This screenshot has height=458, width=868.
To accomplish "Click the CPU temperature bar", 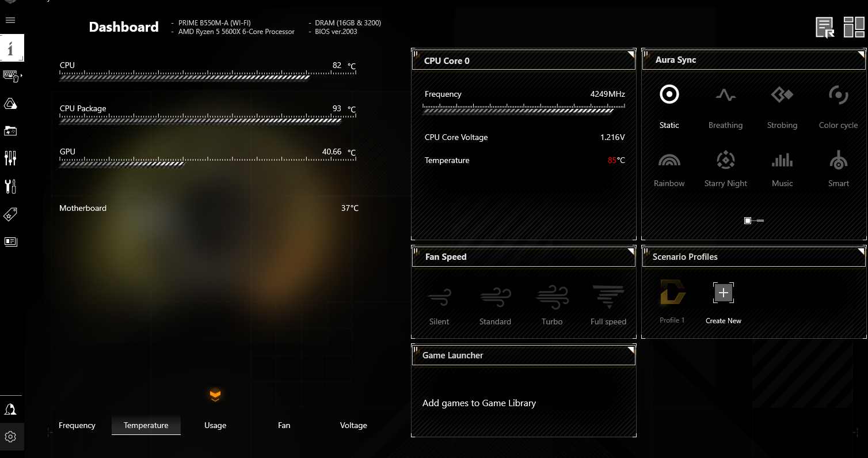I will click(208, 77).
